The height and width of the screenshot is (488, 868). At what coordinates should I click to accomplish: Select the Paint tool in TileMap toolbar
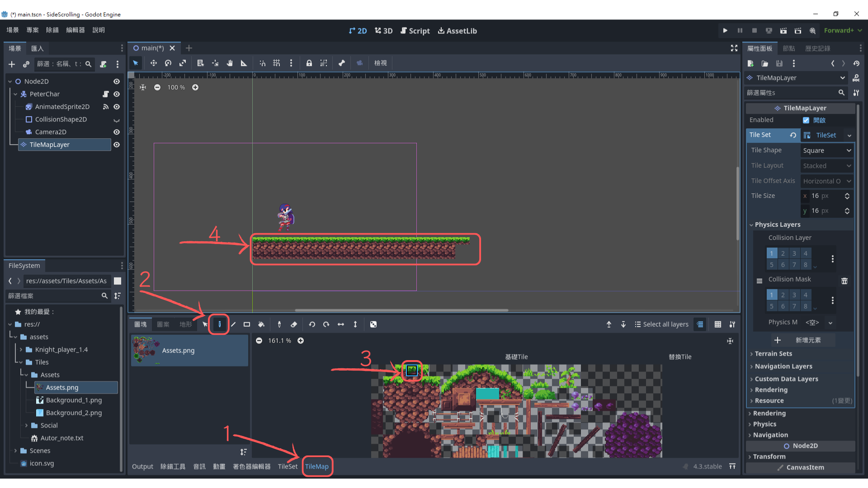219,324
